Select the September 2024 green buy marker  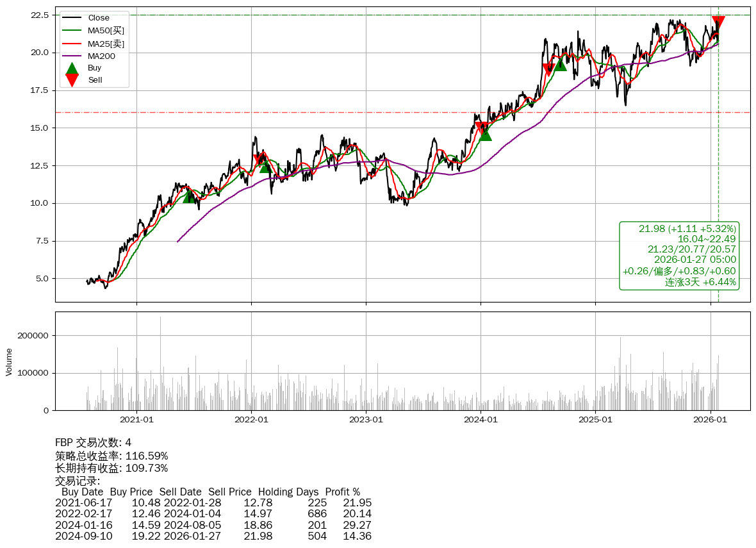pyautogui.click(x=561, y=64)
